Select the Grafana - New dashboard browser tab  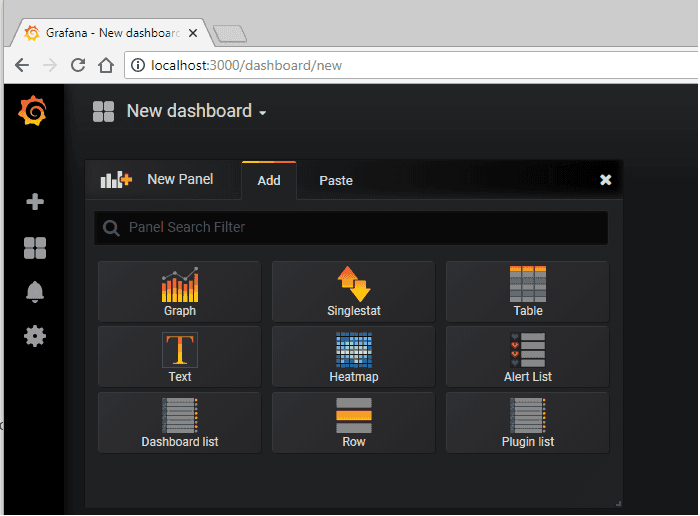tap(112, 33)
